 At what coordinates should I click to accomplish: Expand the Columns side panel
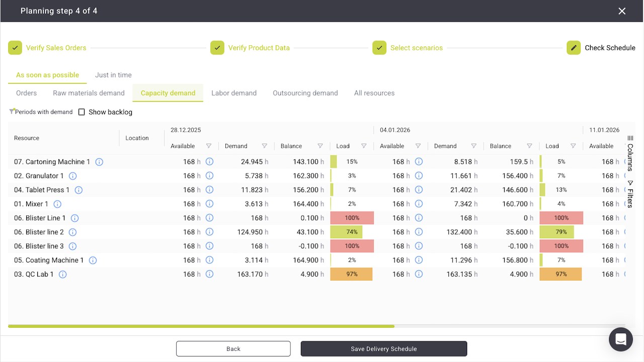pyautogui.click(x=630, y=153)
